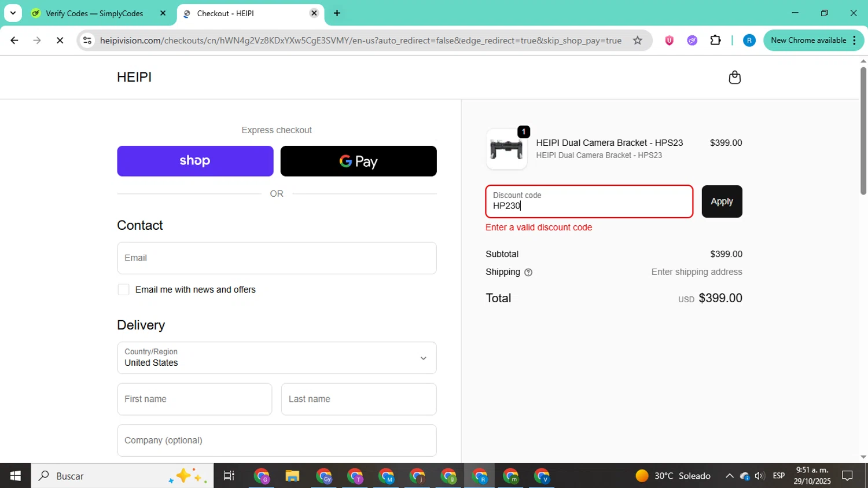Click the 'Enter shipping address' text
This screenshot has width=868, height=488.
click(697, 272)
